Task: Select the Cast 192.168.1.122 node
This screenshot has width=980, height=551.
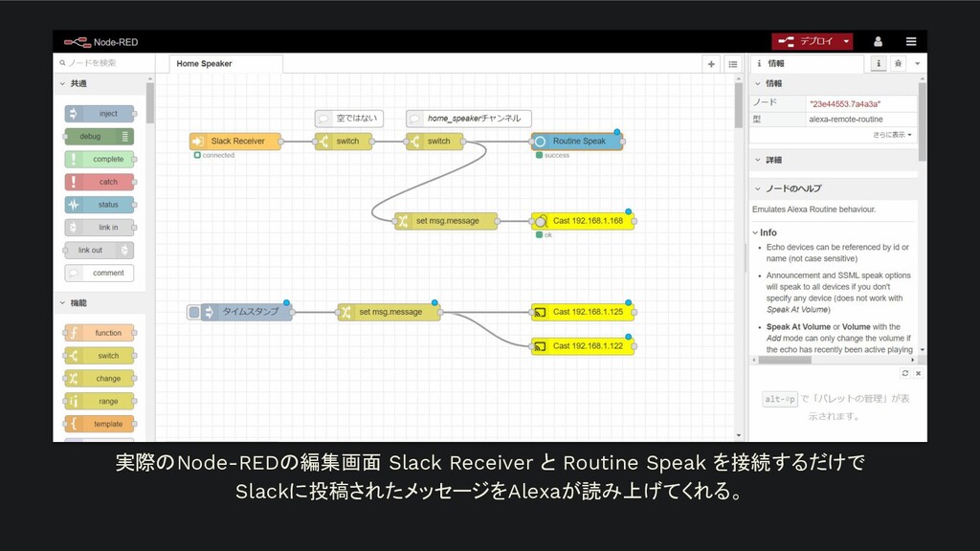Action: [583, 346]
